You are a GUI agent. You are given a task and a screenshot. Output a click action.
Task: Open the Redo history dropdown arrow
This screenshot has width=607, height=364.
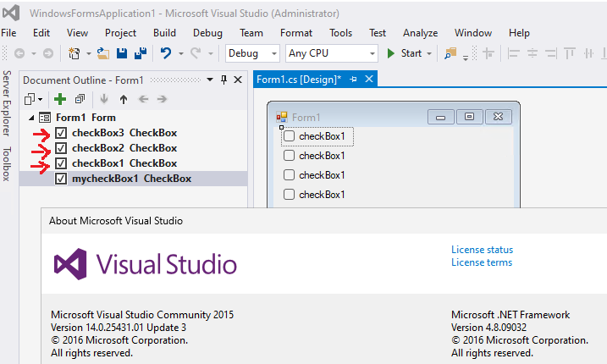[211, 53]
